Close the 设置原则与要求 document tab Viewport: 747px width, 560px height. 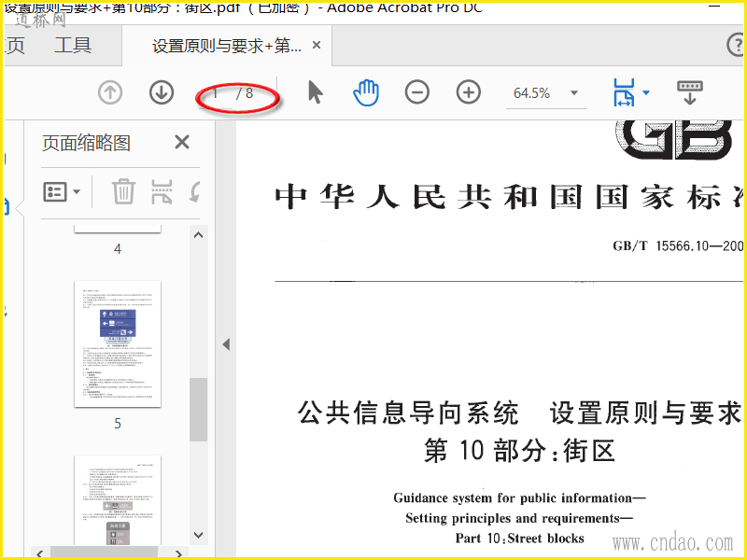coord(317,45)
